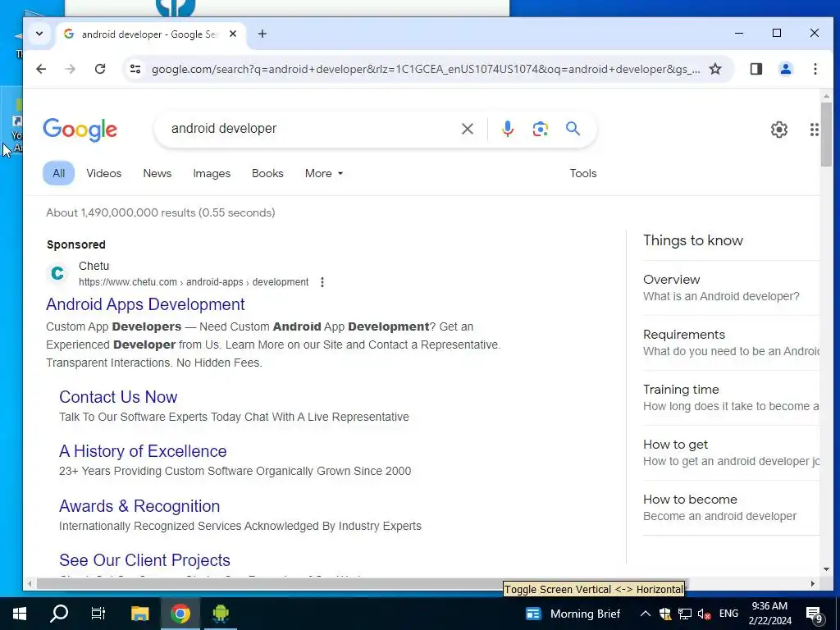Open Training time in Things to know
The width and height of the screenshot is (840, 630).
(731, 398)
